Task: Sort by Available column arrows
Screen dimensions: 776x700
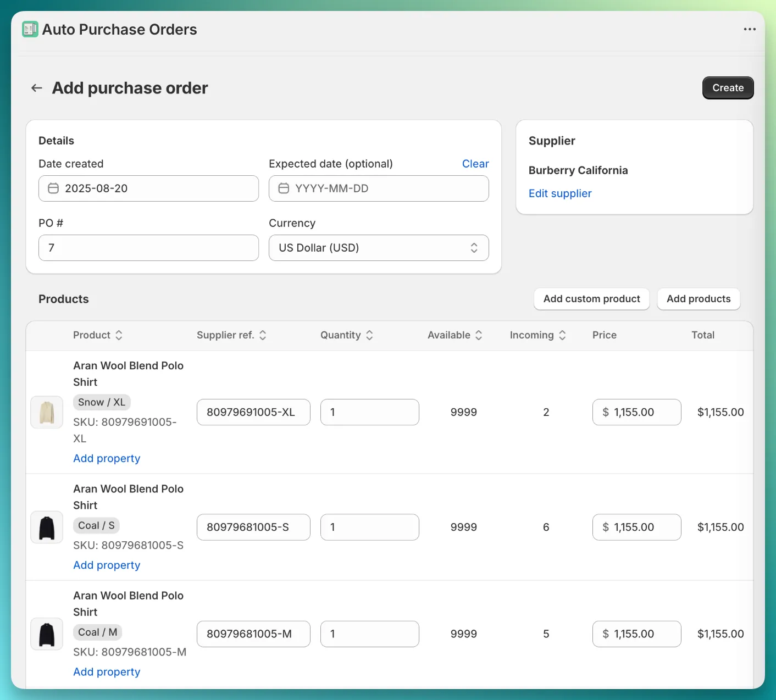Action: point(479,335)
